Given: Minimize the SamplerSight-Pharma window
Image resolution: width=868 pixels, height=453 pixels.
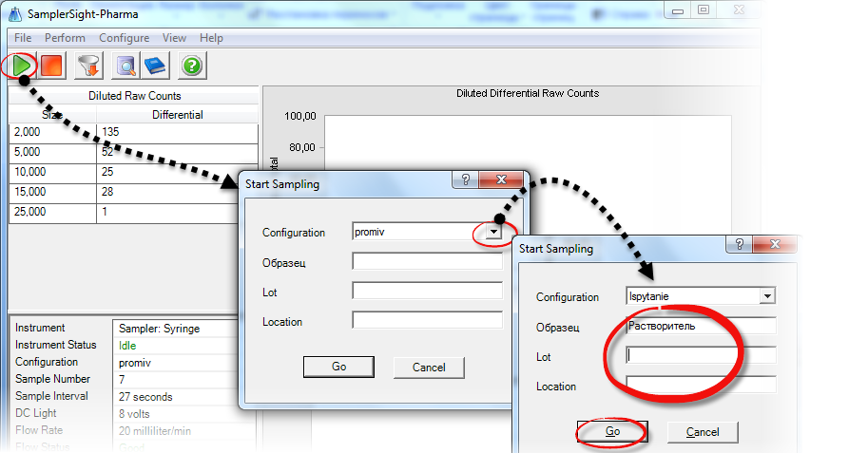Looking at the screenshot, I should pyautogui.click(x=678, y=10).
